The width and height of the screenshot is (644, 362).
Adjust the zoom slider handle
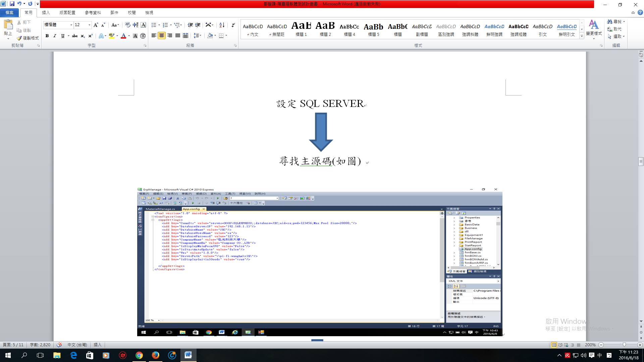(624, 345)
